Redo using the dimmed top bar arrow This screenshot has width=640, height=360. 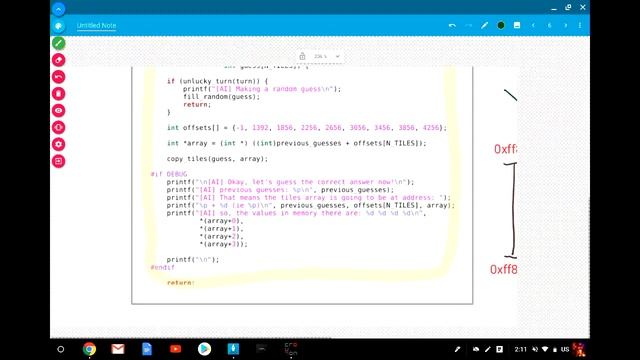click(x=468, y=25)
